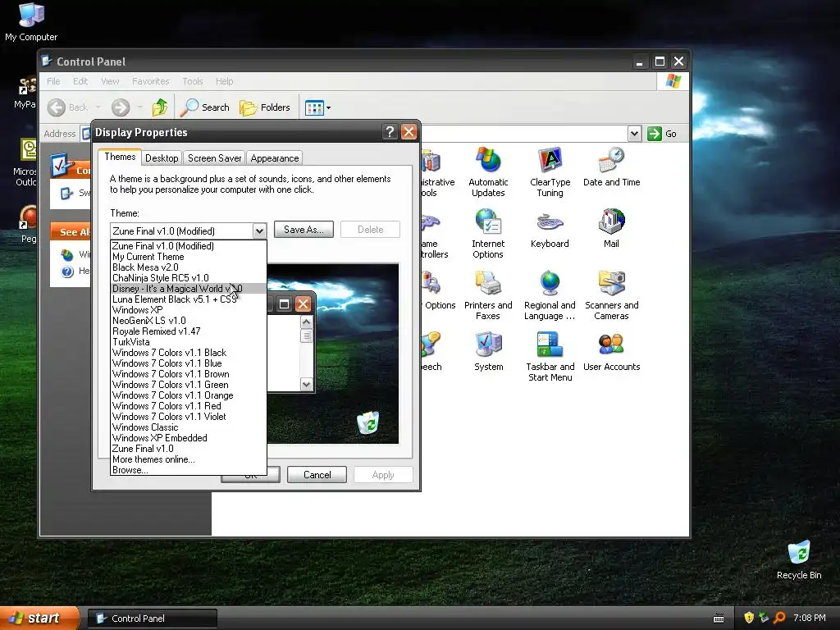Open the Automatic Updates control panel icon
Screen dimensions: 840x630
click(488, 172)
